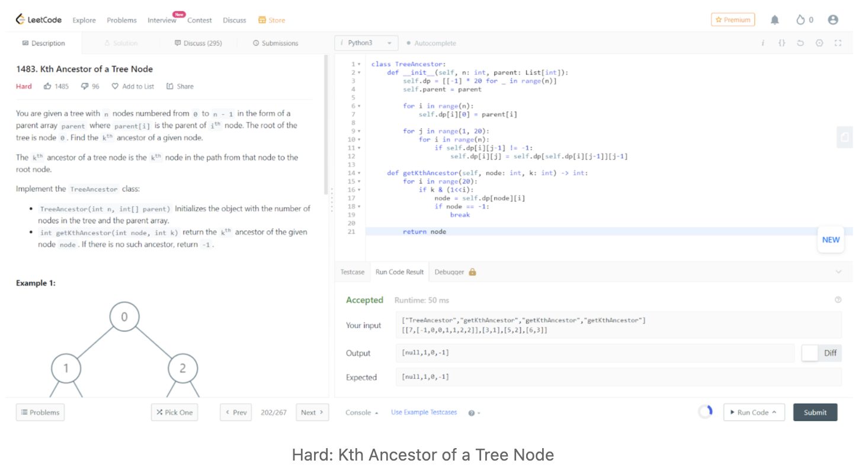Screen dimensions: 868x473
Task: Enter fullscreen mode for the editor
Action: point(837,43)
